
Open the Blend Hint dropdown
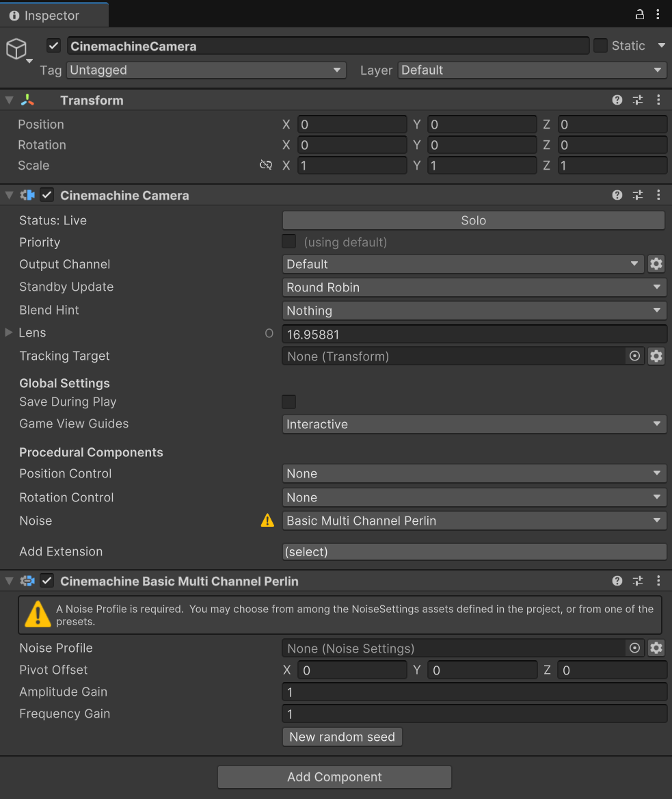474,311
